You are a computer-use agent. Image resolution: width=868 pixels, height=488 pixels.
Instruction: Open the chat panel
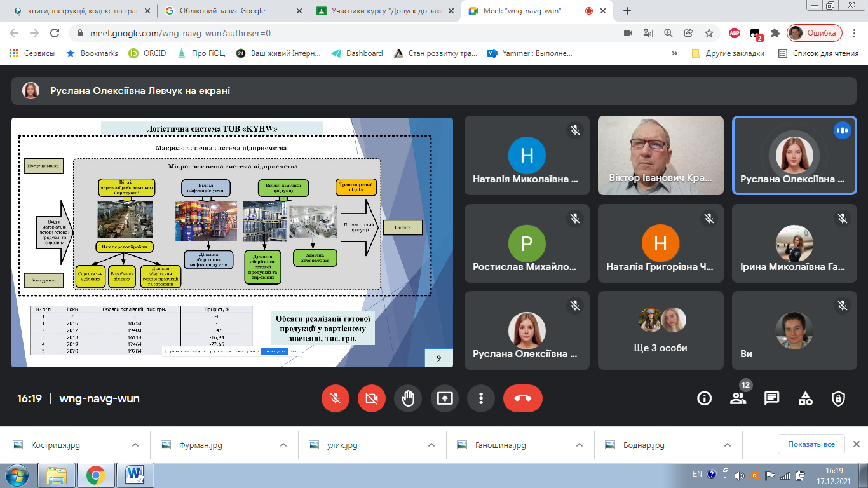pyautogui.click(x=771, y=398)
